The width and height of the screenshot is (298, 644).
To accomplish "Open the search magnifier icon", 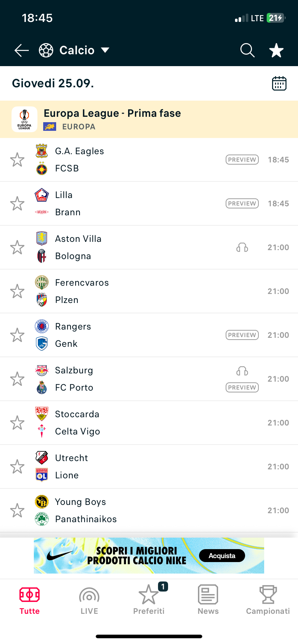I will tap(247, 50).
